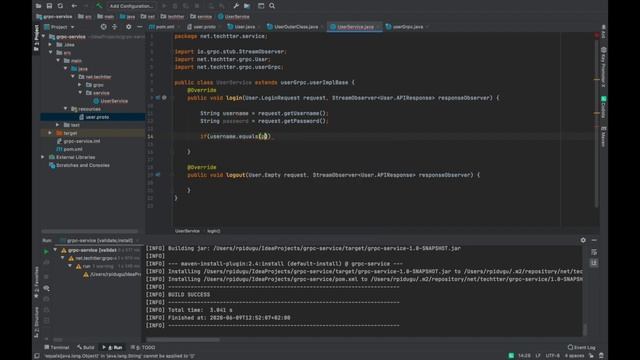Hide Run panel using minus icon
The width and height of the screenshot is (640, 360).
(x=594, y=240)
